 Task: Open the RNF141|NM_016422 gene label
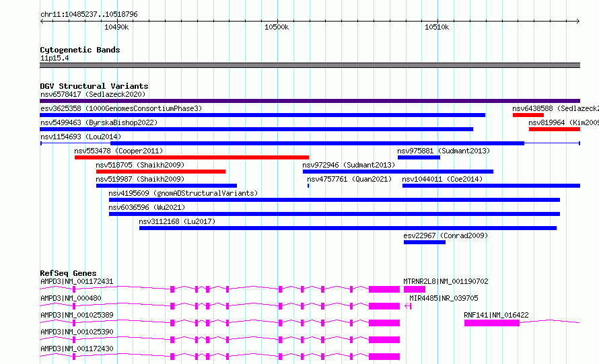(496, 315)
